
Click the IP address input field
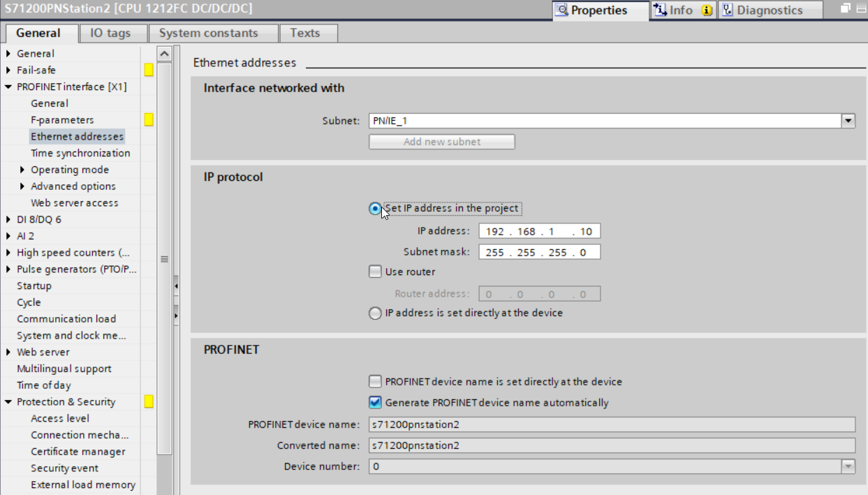[539, 231]
